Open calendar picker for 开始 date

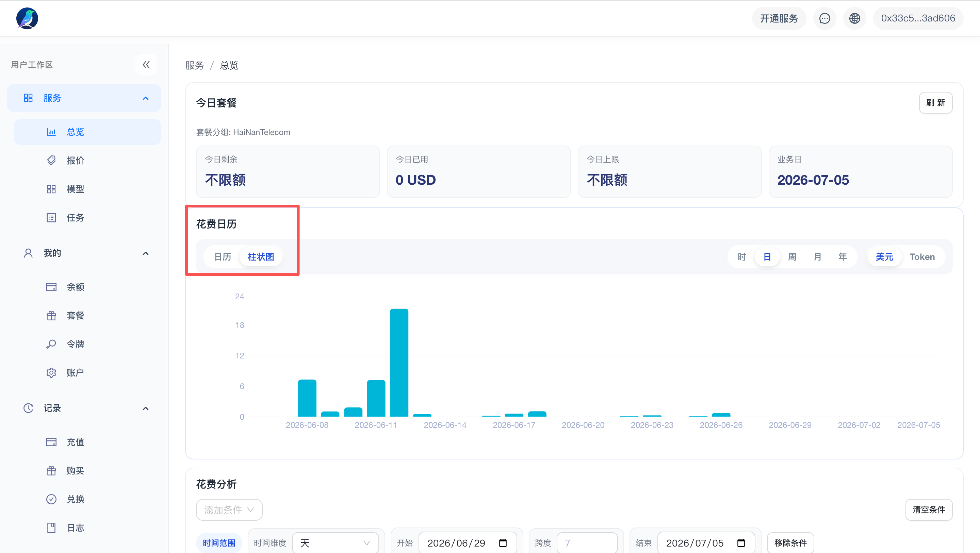503,543
